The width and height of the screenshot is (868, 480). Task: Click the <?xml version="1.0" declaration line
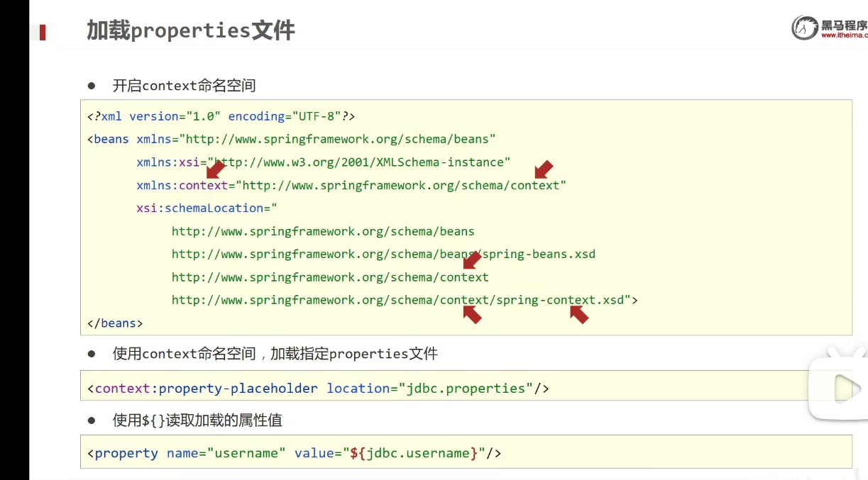[x=221, y=116]
